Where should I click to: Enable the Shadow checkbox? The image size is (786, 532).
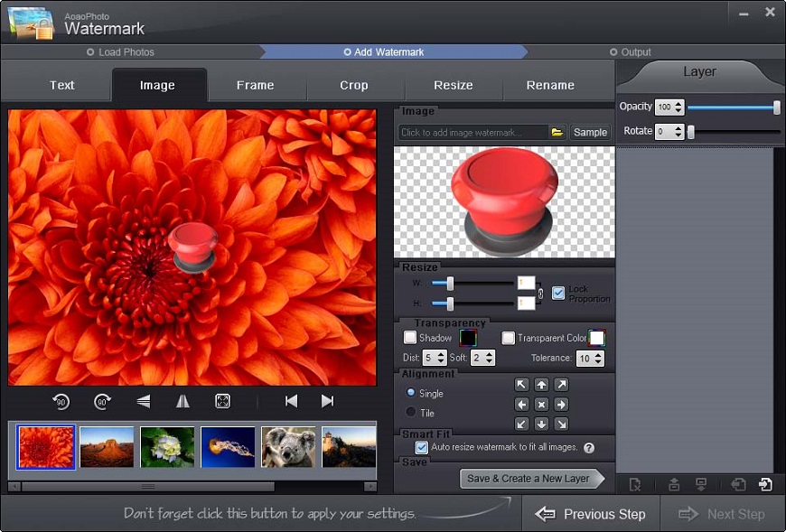tap(411, 338)
